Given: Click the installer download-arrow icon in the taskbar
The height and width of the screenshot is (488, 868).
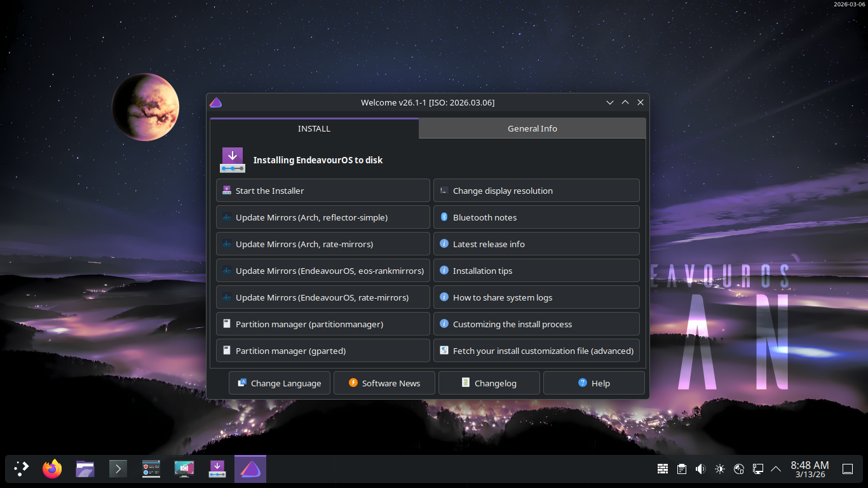Looking at the screenshot, I should (x=217, y=469).
